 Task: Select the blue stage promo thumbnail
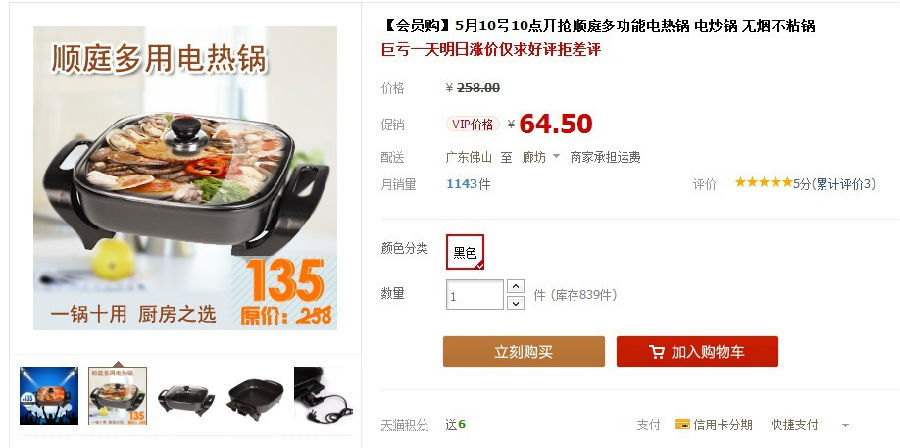[x=49, y=396]
